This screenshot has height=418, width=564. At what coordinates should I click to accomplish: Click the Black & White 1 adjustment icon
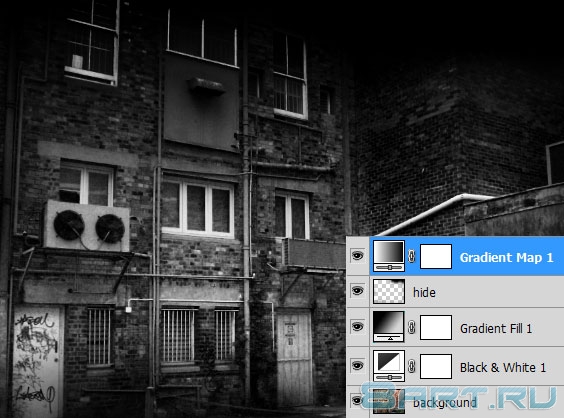coord(389,366)
